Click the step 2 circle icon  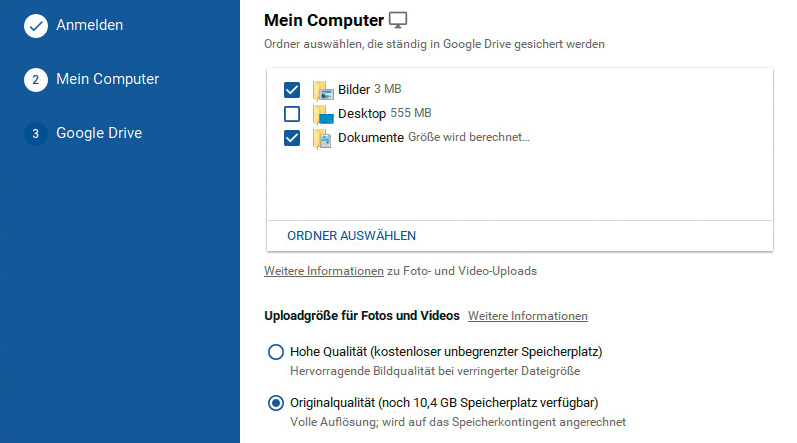click(36, 80)
